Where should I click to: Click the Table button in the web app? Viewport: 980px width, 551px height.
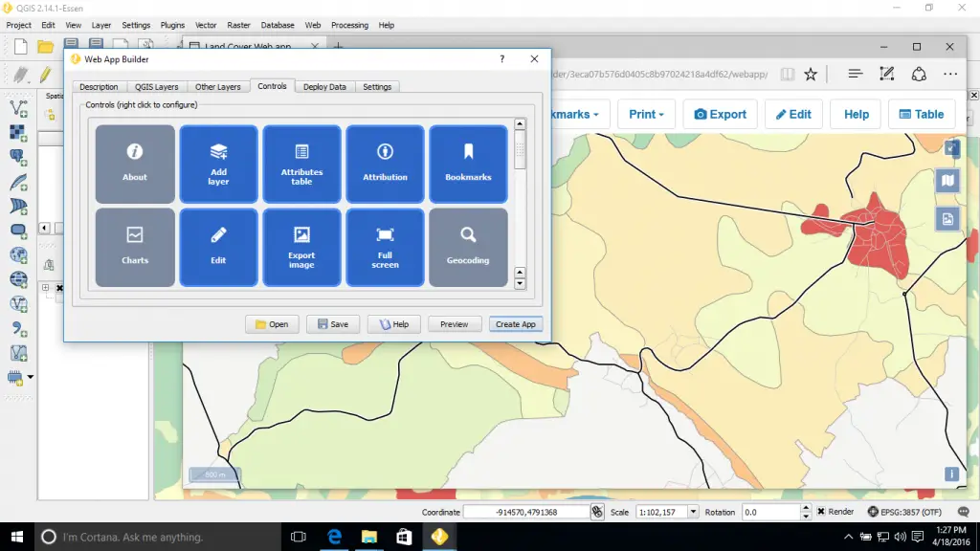[922, 115]
